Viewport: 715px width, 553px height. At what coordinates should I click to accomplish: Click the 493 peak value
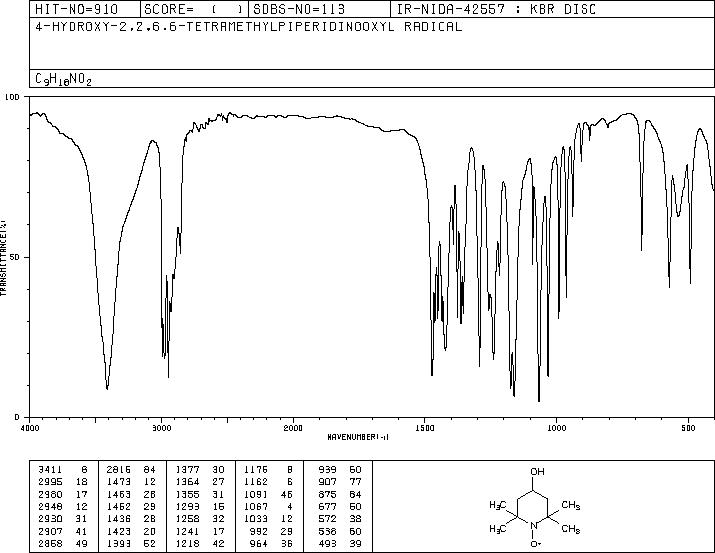pos(327,543)
